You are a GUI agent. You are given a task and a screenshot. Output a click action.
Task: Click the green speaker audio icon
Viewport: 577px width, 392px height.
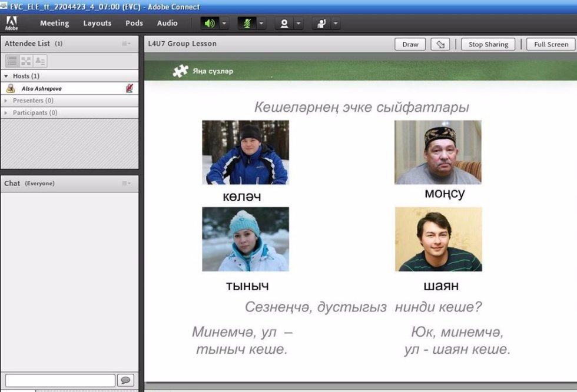[x=209, y=24]
